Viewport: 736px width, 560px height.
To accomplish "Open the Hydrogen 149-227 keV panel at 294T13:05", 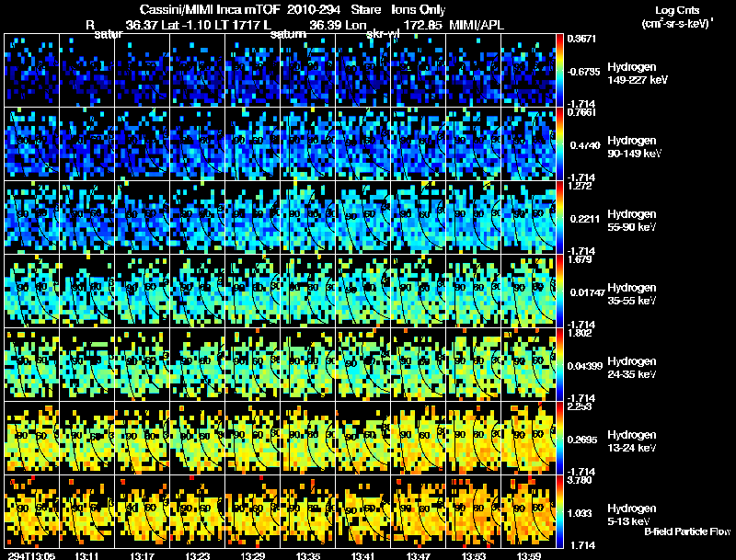I will point(31,71).
